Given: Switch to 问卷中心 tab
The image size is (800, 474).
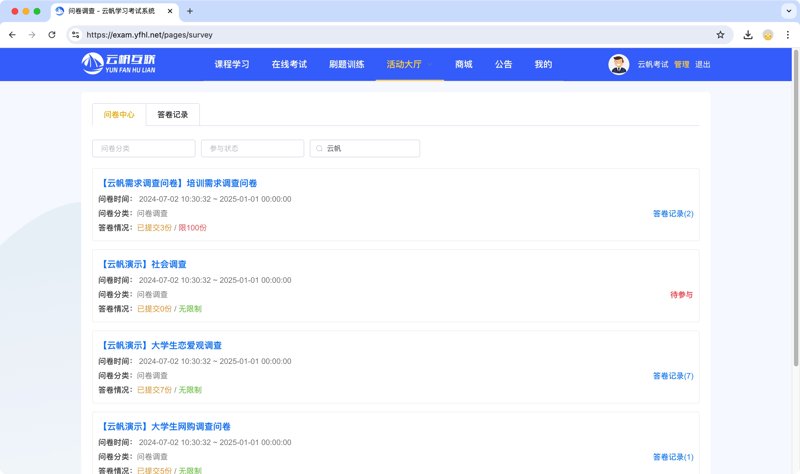Looking at the screenshot, I should point(119,114).
